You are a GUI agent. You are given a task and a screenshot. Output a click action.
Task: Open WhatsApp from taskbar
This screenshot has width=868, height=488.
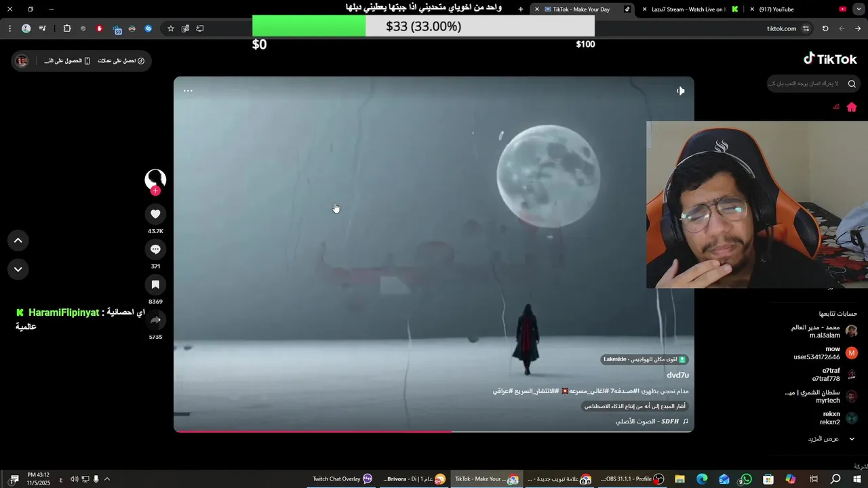[x=746, y=479]
